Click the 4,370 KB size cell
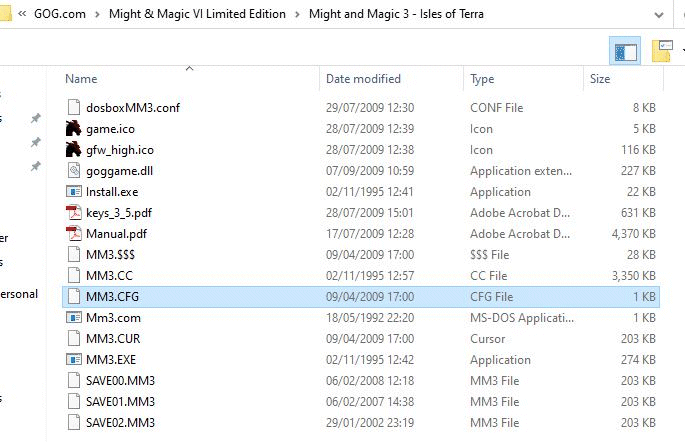The image size is (685, 442). [633, 233]
